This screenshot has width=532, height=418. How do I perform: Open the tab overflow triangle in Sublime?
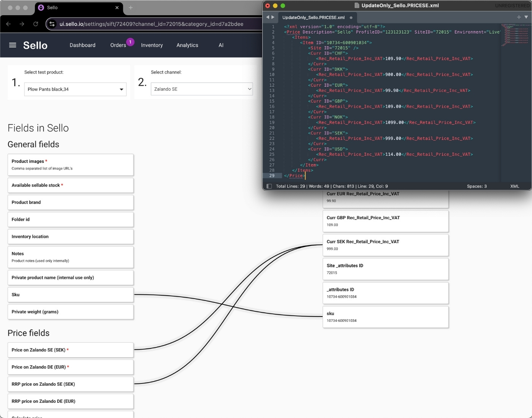click(x=526, y=17)
